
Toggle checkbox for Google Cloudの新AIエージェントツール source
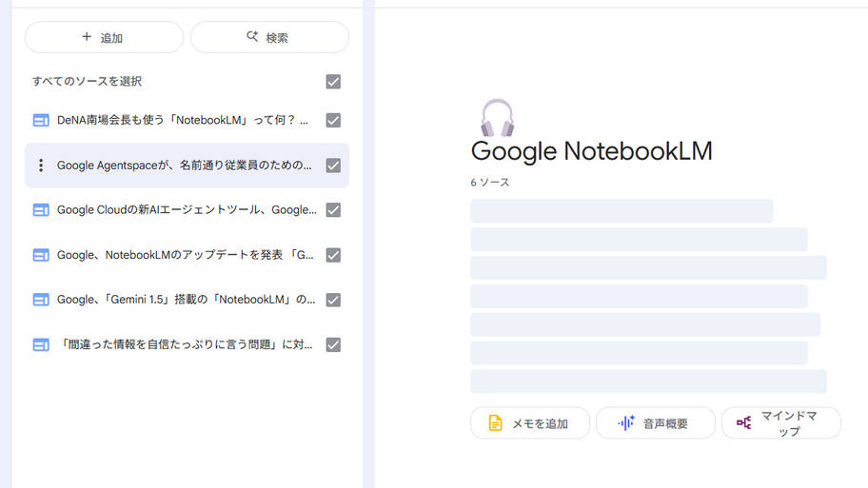tap(333, 209)
